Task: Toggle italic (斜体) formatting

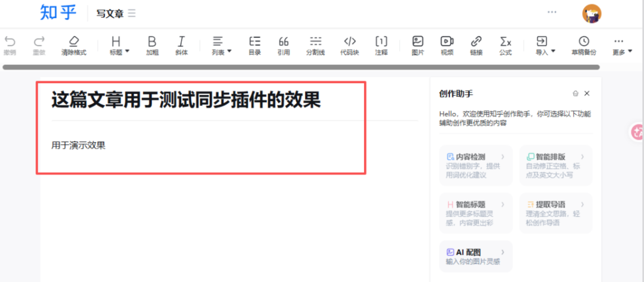Action: click(181, 42)
